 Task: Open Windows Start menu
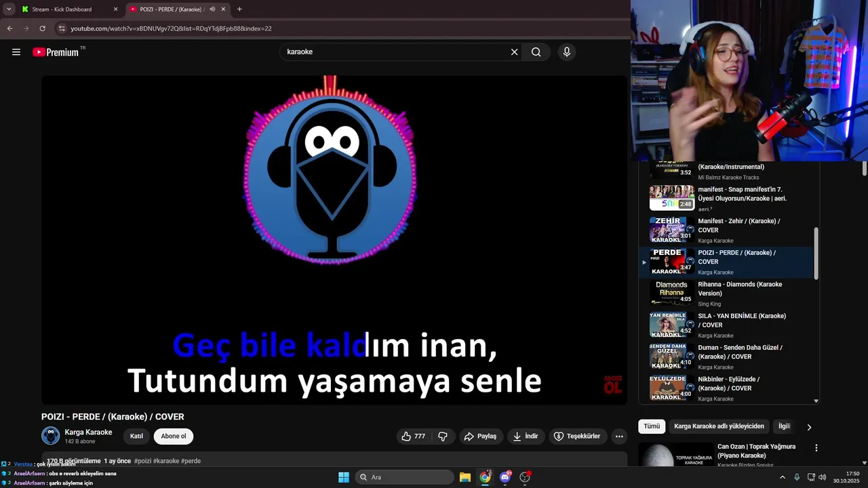click(344, 477)
